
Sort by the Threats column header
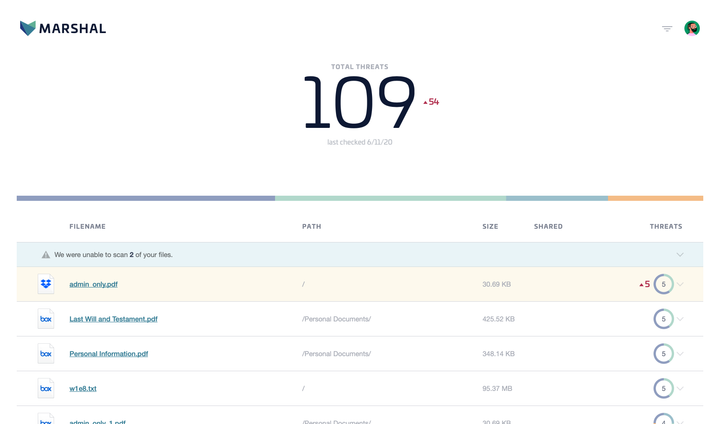click(666, 227)
